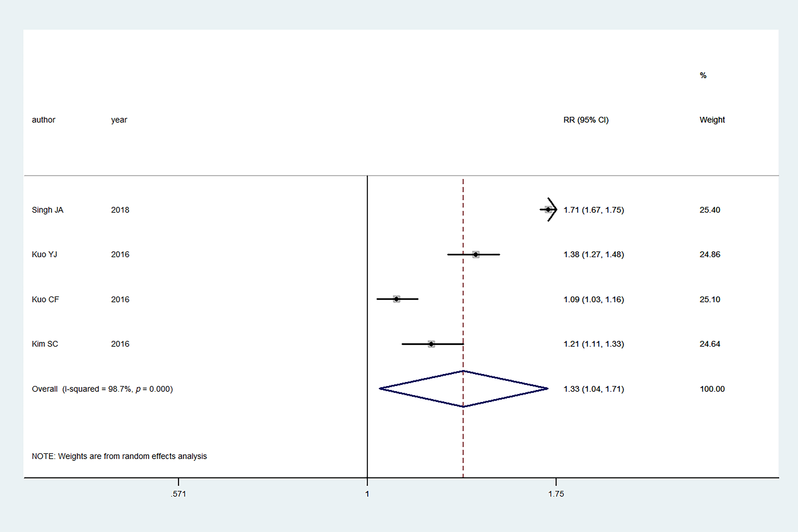Click the 'Weight' column header

[712, 120]
